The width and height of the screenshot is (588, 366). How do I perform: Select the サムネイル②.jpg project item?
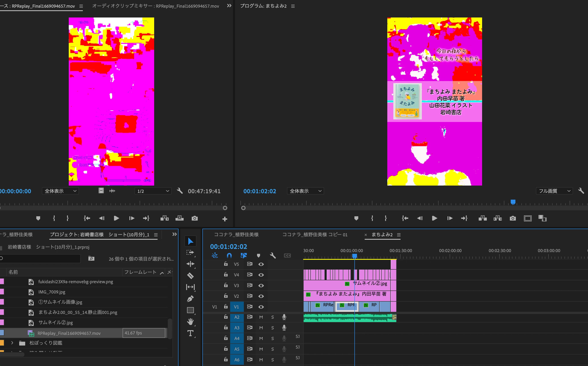coord(56,322)
